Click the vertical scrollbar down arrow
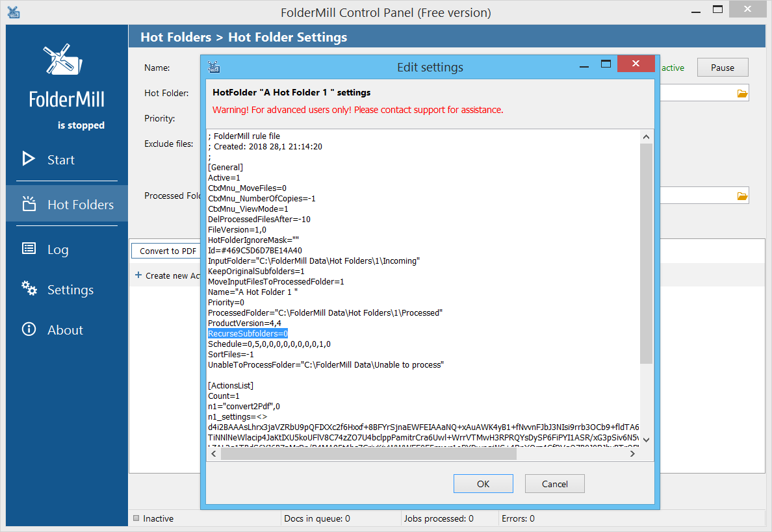Viewport: 772px width, 532px height. pos(647,440)
